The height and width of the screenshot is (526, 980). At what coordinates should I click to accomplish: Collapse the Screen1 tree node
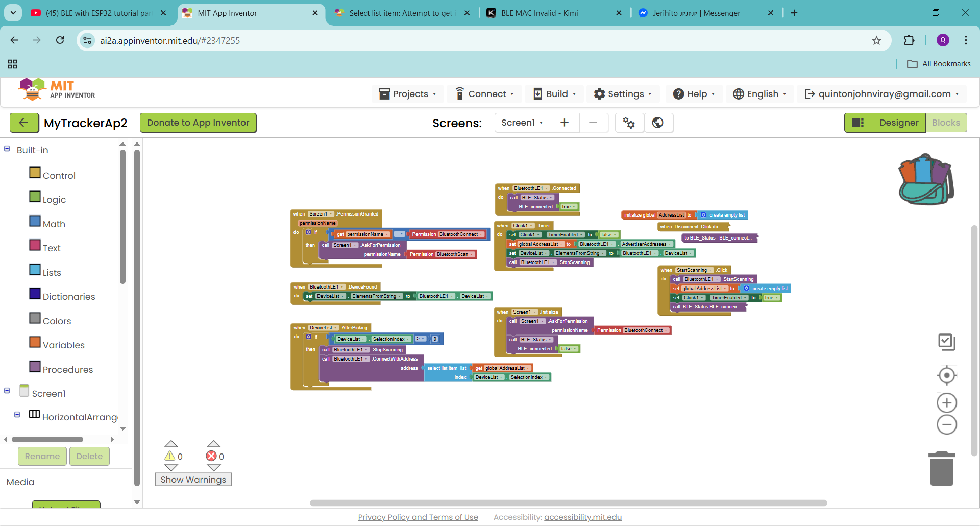coord(7,391)
